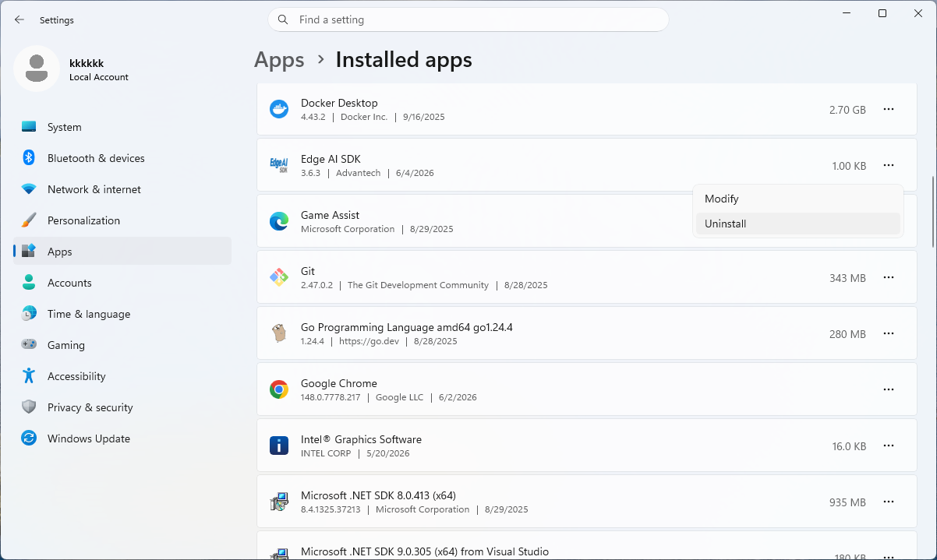Click the Intel size 16.0 KB
Screen dimensions: 937x560
(x=849, y=446)
